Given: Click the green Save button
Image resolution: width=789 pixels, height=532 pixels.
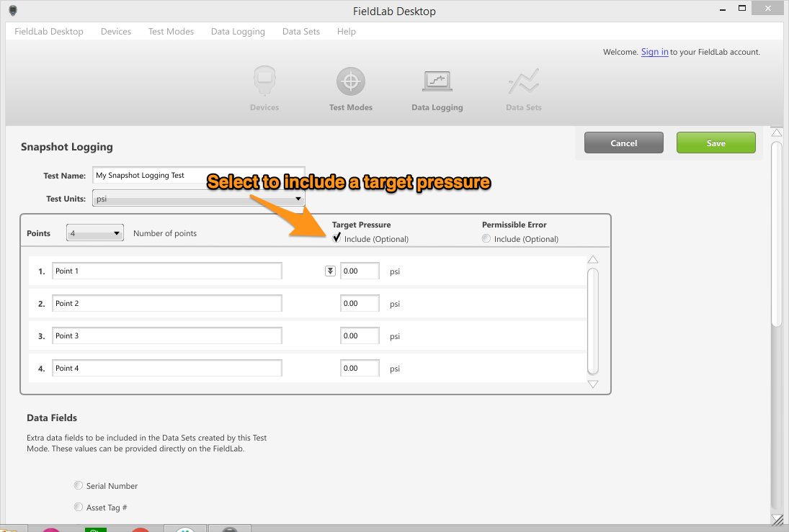Looking at the screenshot, I should click(716, 143).
